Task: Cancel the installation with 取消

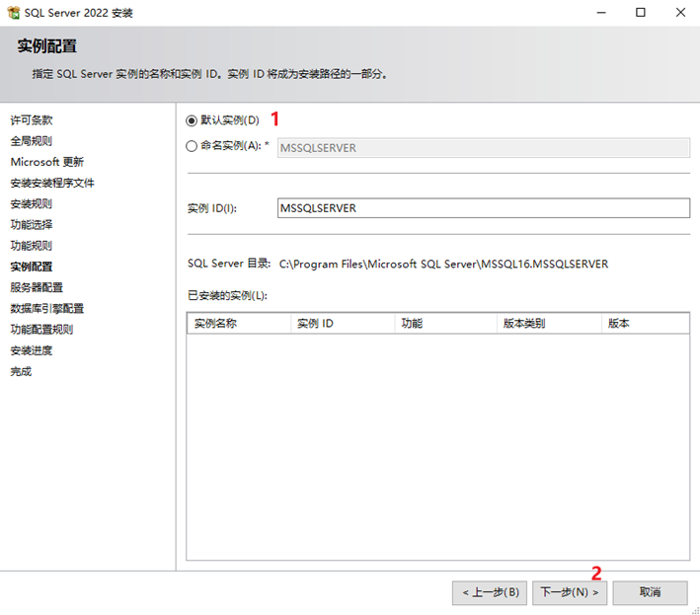Action: 650,592
